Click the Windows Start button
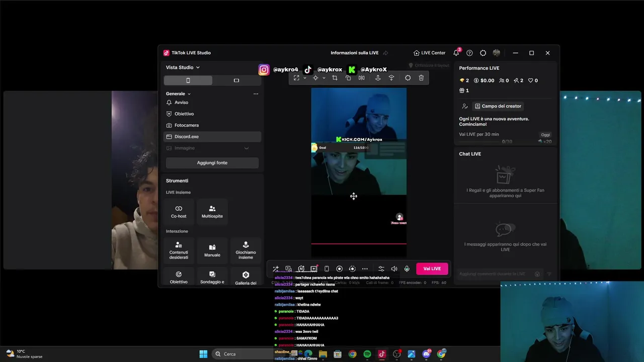 203,354
